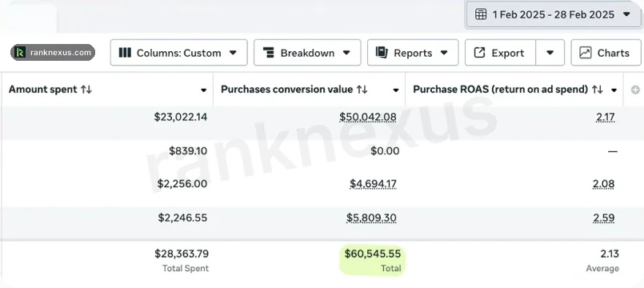Click the Reports document icon
Viewport: 644px width, 288px height.
(382, 53)
